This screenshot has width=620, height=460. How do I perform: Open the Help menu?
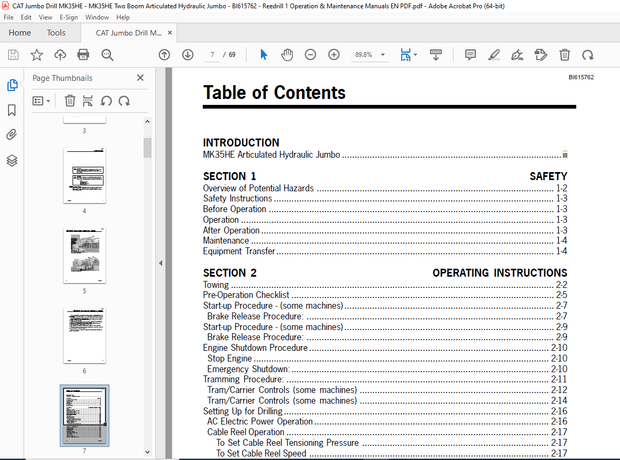tap(123, 17)
